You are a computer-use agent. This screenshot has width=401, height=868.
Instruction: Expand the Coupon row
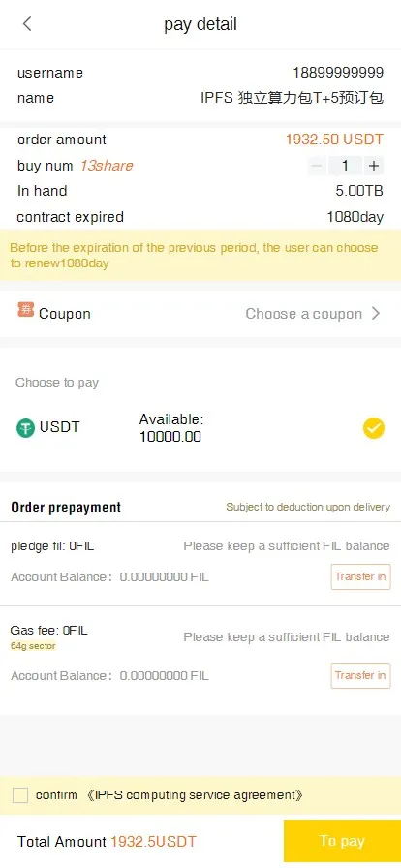pyautogui.click(x=200, y=313)
